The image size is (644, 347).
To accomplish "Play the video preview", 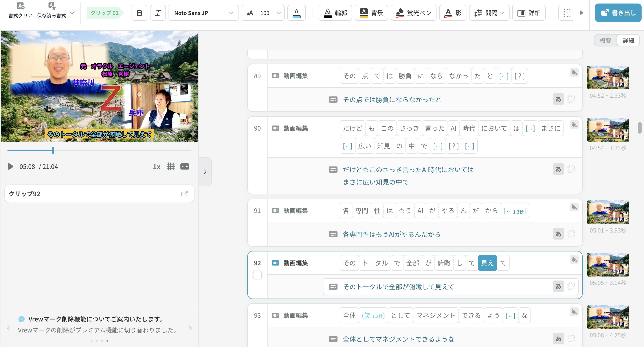I will 10,167.
